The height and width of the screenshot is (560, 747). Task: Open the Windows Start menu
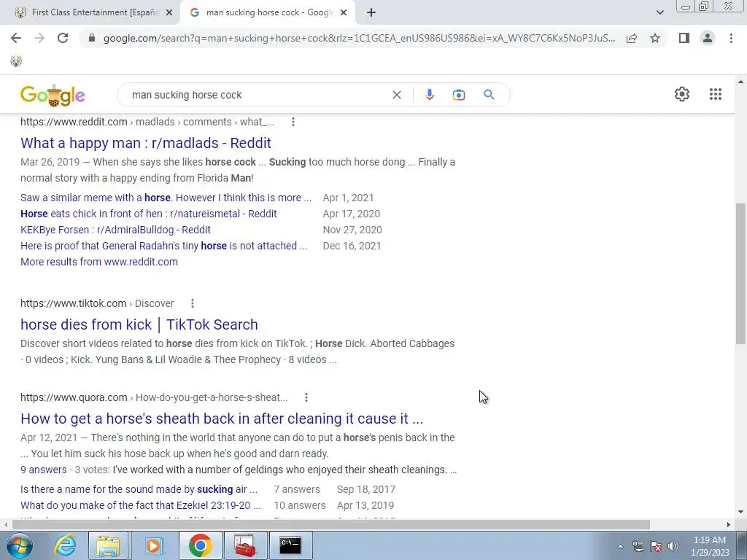click(x=19, y=545)
